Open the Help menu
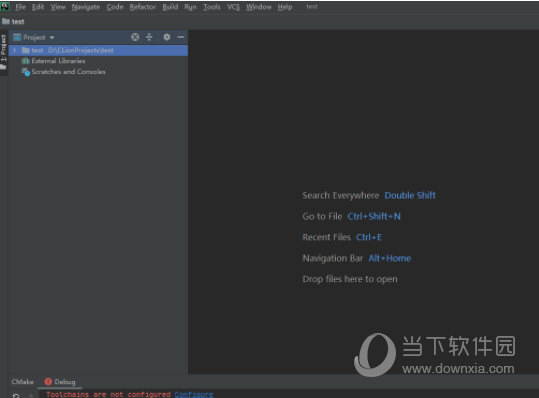 (x=285, y=7)
